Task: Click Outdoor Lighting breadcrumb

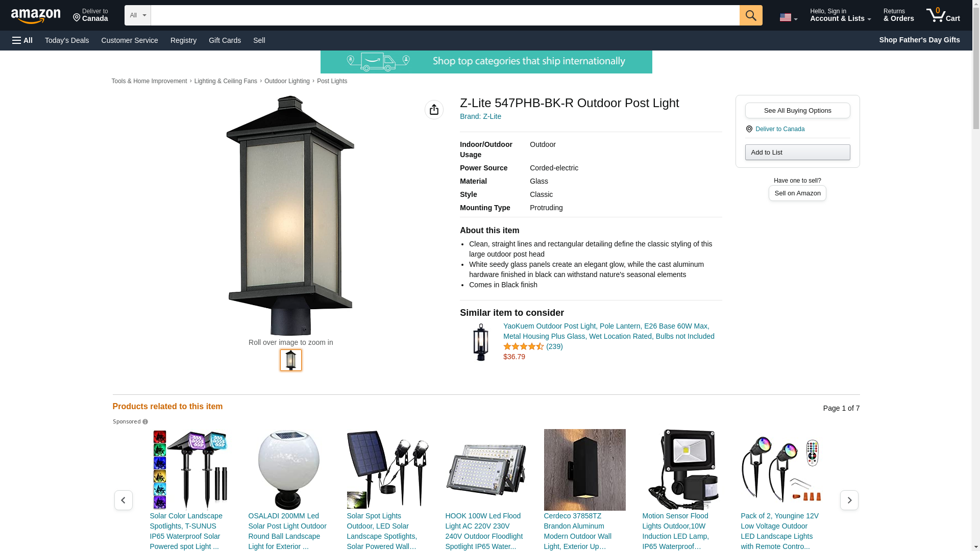Action: point(287,81)
